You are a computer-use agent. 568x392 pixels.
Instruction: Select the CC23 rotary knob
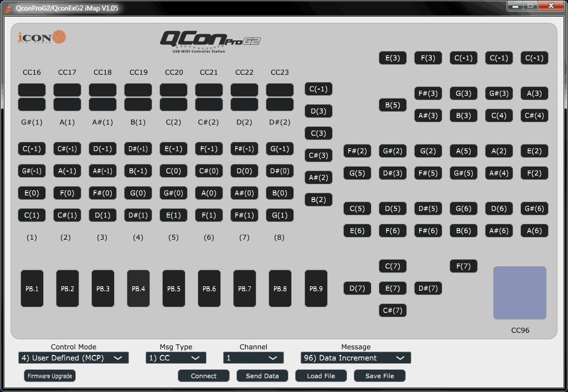(280, 90)
